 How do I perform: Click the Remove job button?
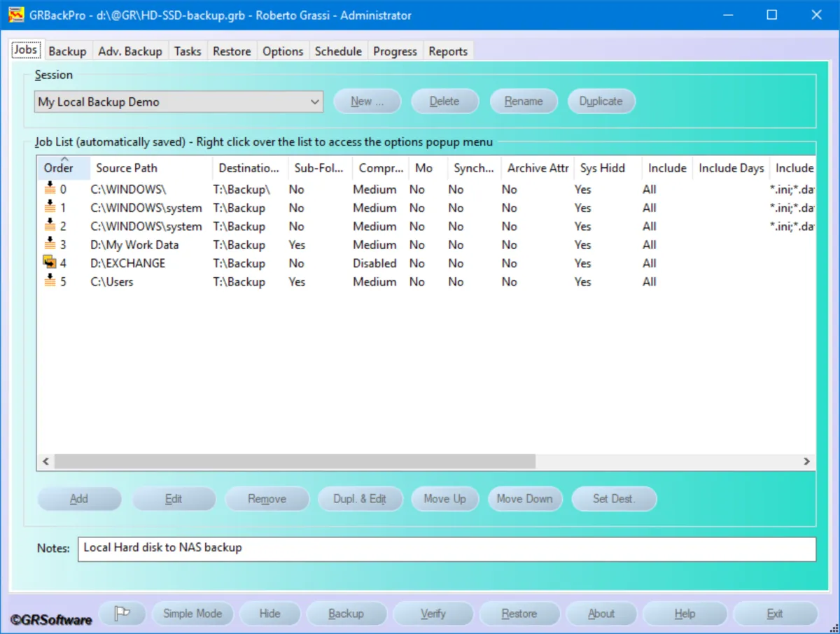click(x=267, y=499)
